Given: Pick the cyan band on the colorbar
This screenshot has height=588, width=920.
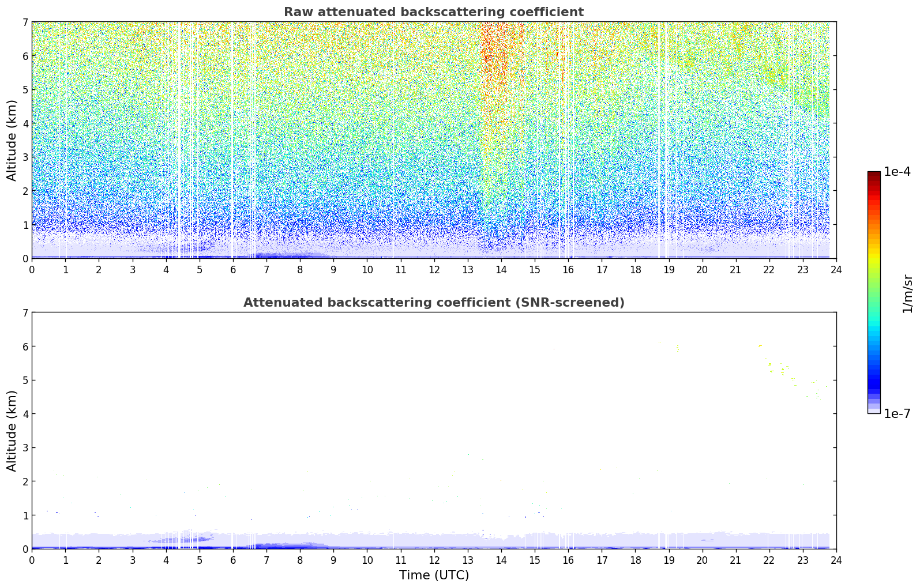Looking at the screenshot, I should pyautogui.click(x=874, y=329).
